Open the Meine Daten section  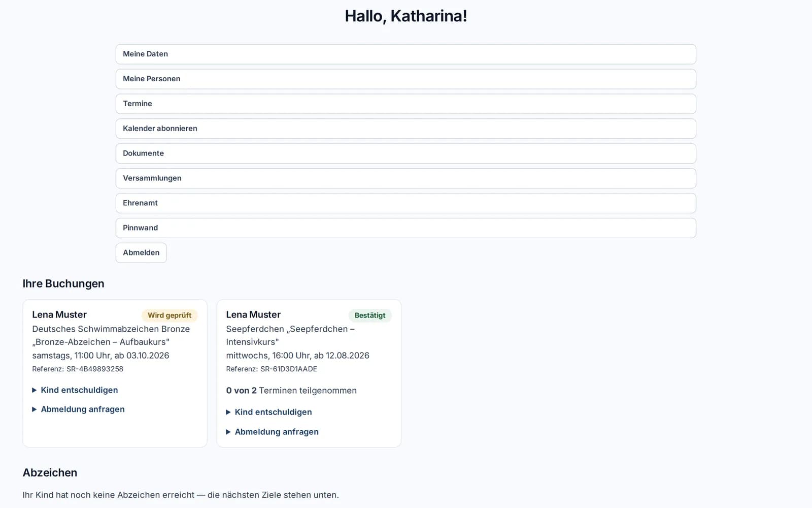click(406, 54)
